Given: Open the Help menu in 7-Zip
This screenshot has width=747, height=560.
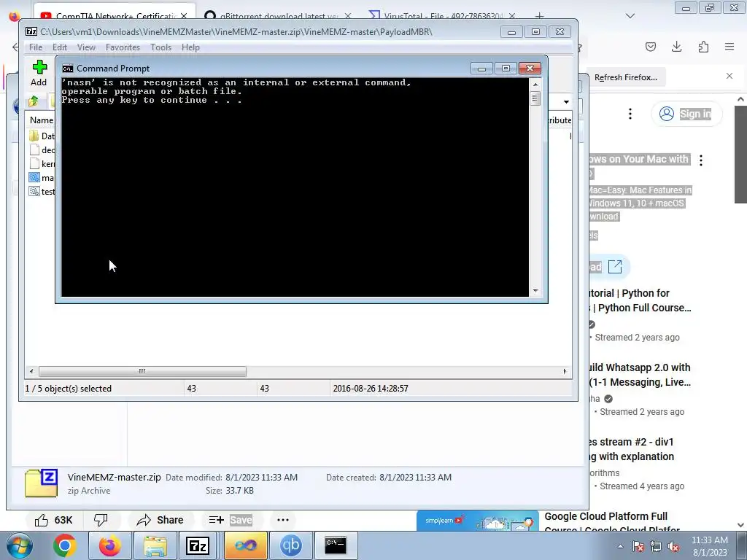Looking at the screenshot, I should click(190, 47).
